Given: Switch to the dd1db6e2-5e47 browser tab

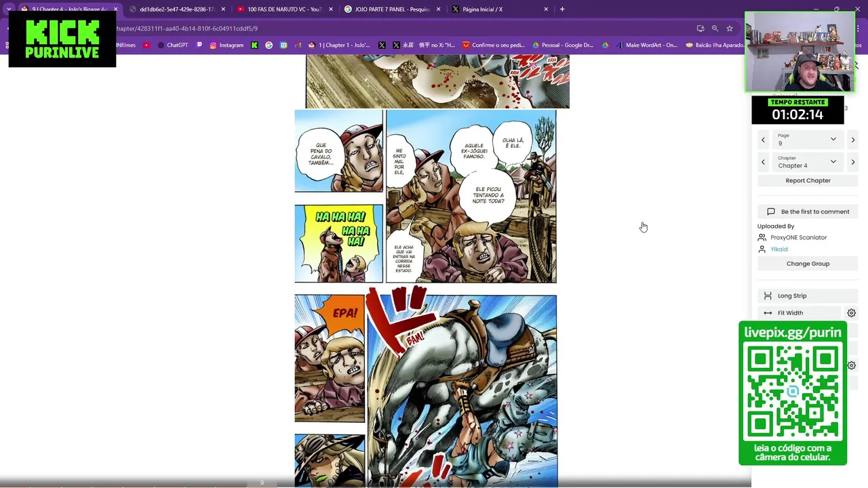Looking at the screenshot, I should (176, 9).
